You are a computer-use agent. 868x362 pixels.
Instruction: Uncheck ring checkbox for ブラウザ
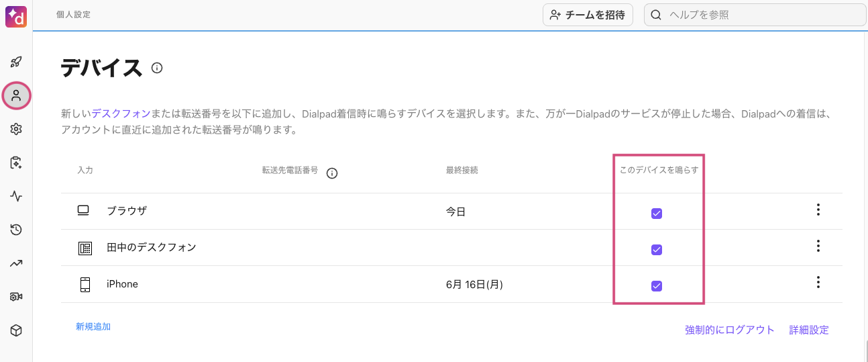click(657, 214)
